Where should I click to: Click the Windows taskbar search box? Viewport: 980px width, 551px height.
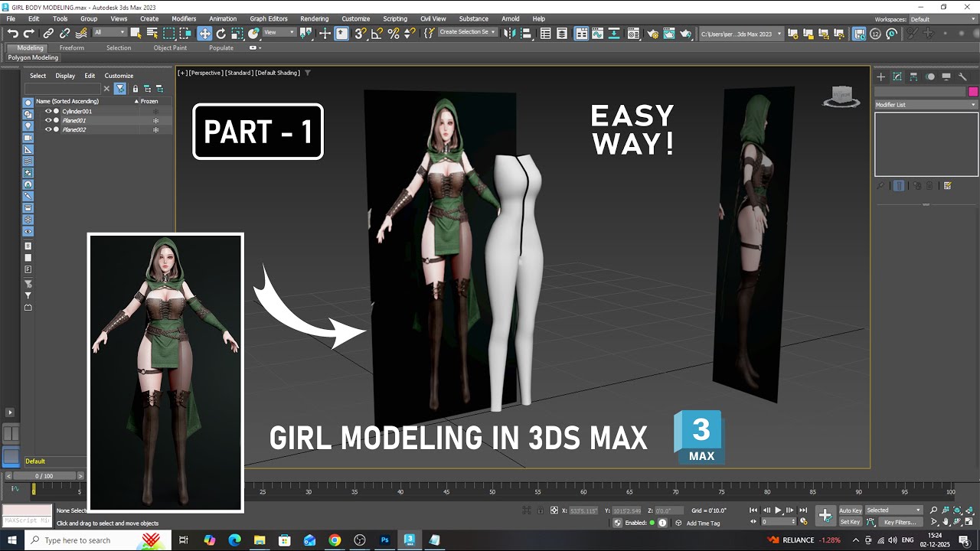[x=87, y=540]
